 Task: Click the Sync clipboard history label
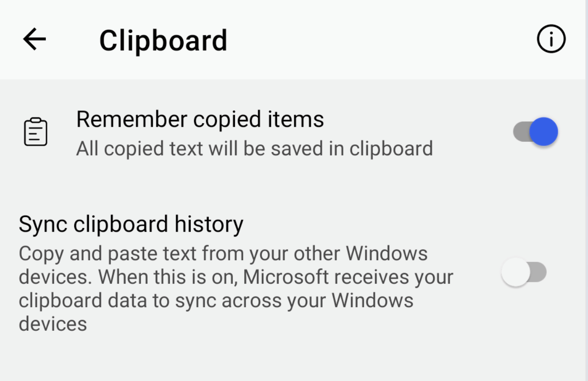[131, 224]
